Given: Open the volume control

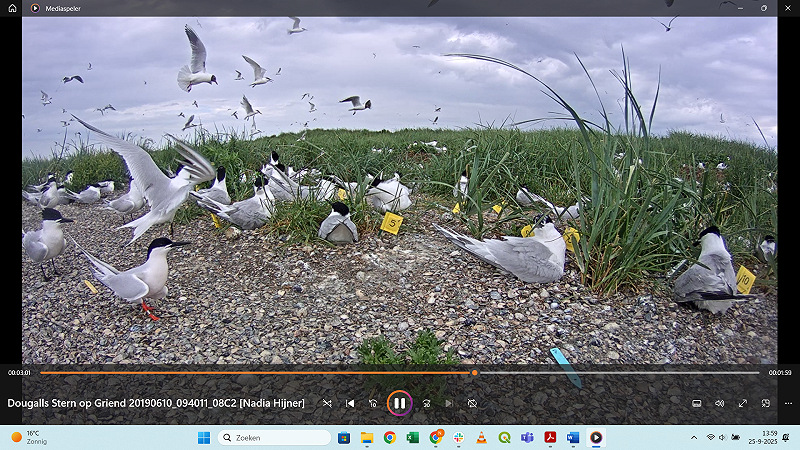Looking at the screenshot, I should click(719, 403).
